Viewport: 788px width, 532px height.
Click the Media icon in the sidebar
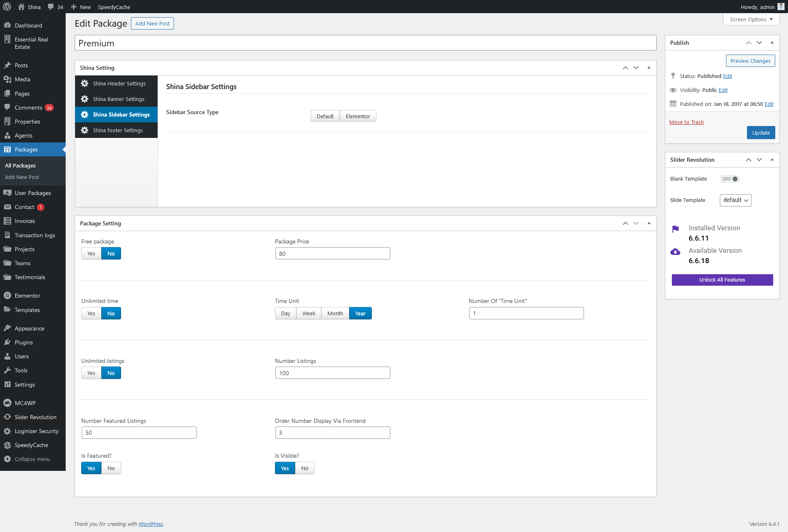pyautogui.click(x=7, y=79)
